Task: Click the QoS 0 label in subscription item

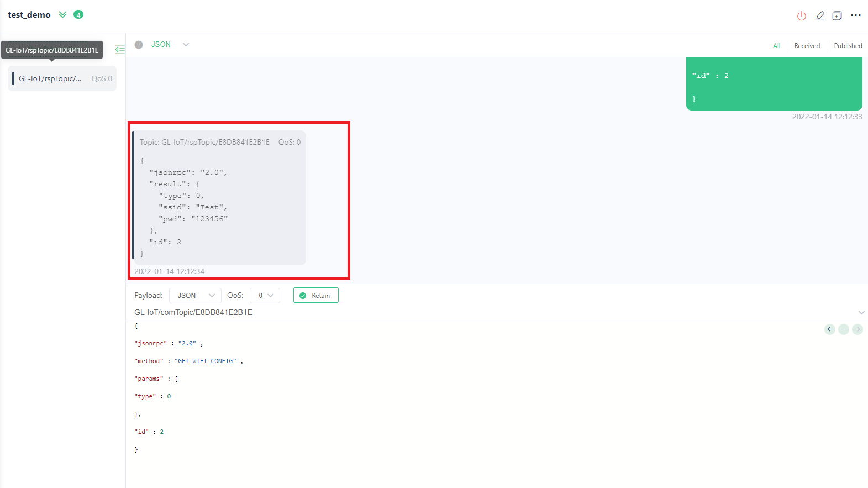Action: click(x=102, y=78)
